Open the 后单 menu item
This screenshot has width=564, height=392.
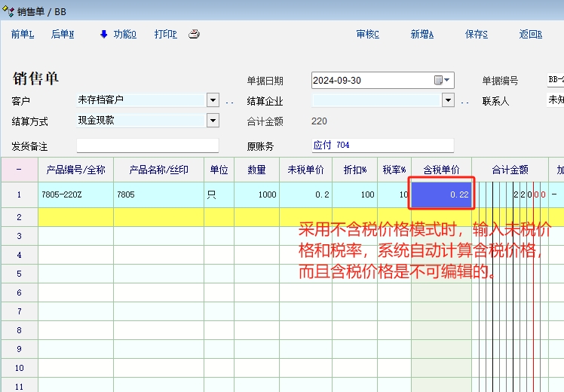click(63, 34)
